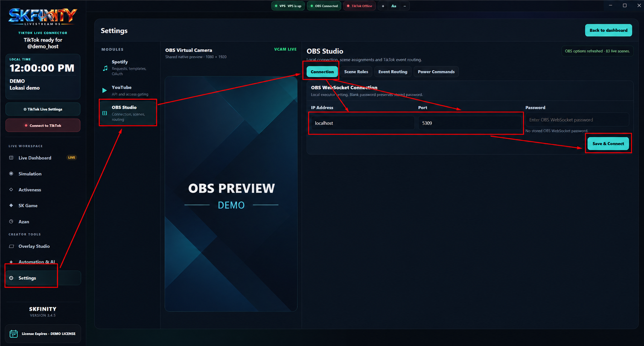Click Back to dashboard button
644x346 pixels.
coord(608,30)
